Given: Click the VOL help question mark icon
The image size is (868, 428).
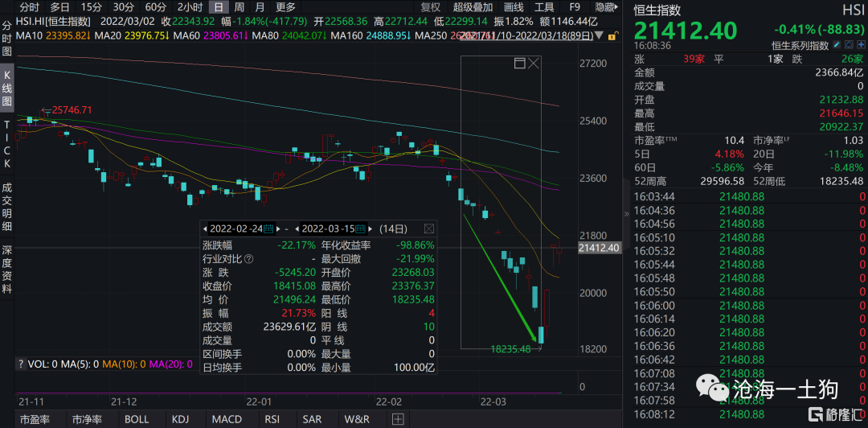Looking at the screenshot, I should click(21, 364).
